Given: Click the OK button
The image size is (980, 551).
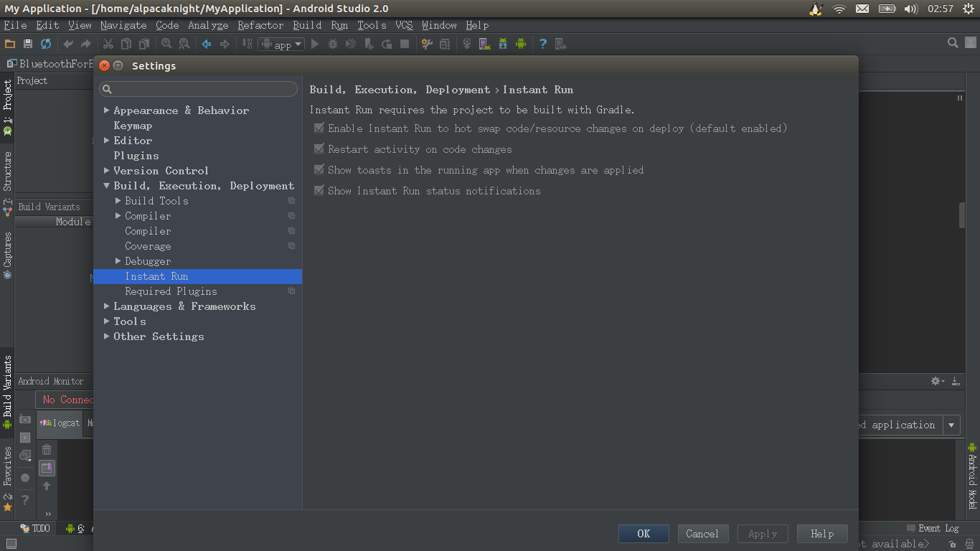Looking at the screenshot, I should (x=644, y=534).
